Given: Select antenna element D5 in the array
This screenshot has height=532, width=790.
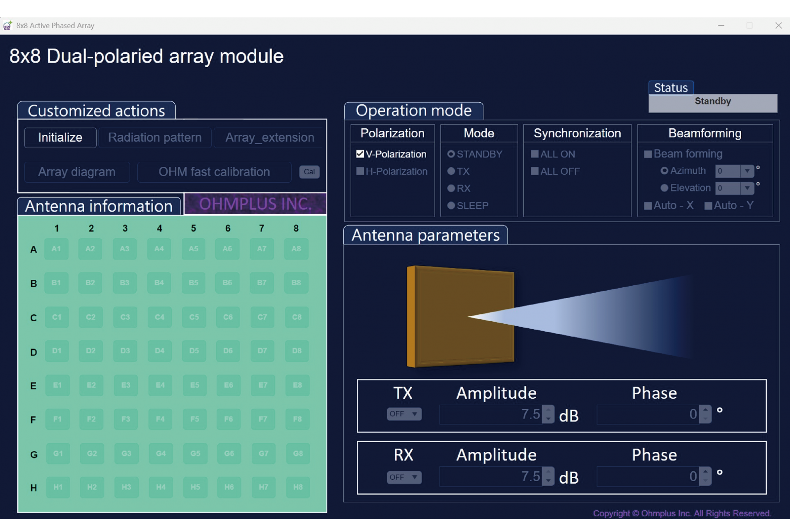Looking at the screenshot, I should [194, 351].
